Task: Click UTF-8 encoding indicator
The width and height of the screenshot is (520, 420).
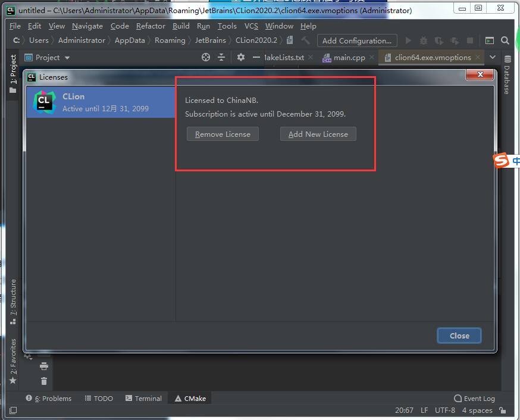Action: point(444,410)
